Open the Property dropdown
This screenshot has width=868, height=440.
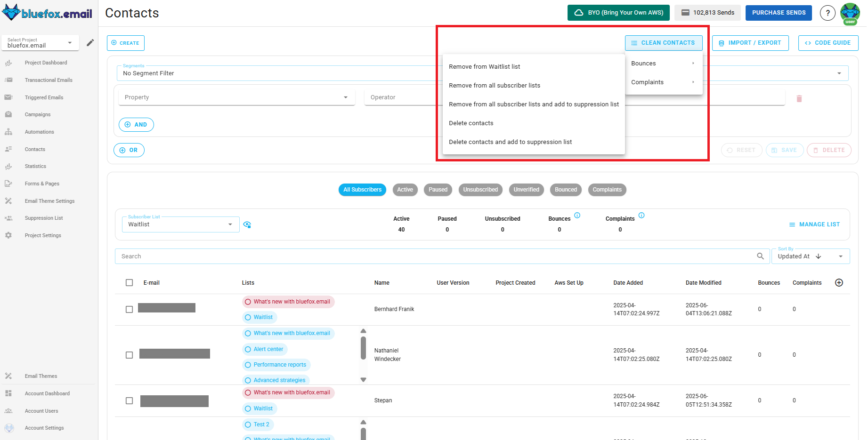[x=235, y=97]
